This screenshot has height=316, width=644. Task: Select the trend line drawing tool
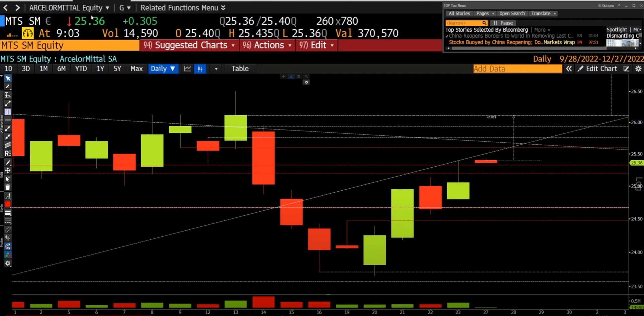(8, 103)
